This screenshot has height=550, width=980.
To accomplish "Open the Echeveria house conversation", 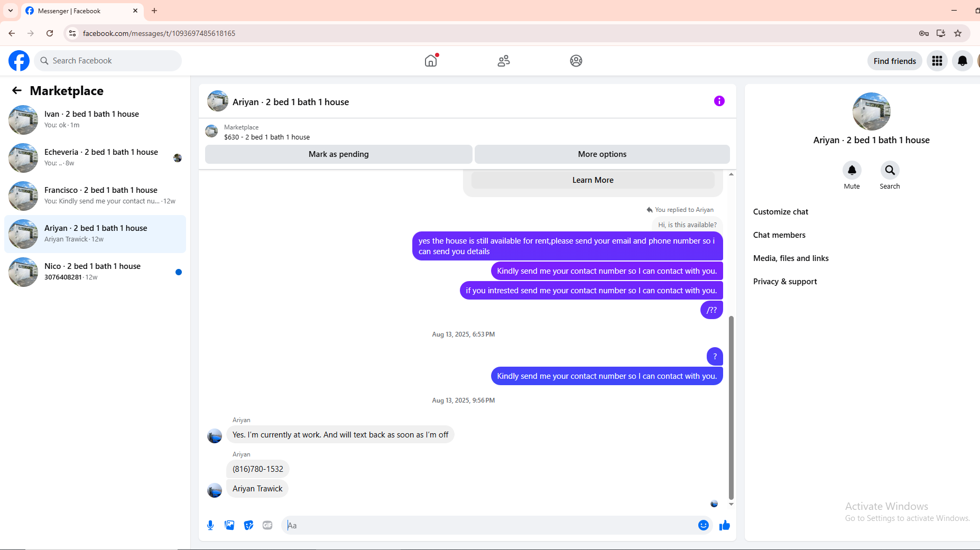I will [95, 158].
